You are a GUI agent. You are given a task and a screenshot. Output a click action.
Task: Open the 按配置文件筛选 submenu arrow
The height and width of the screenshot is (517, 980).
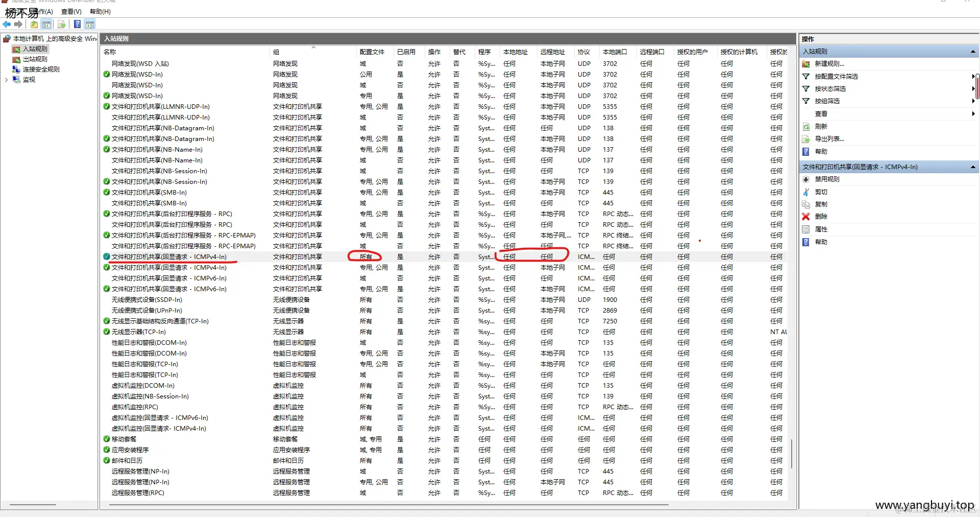pos(973,76)
